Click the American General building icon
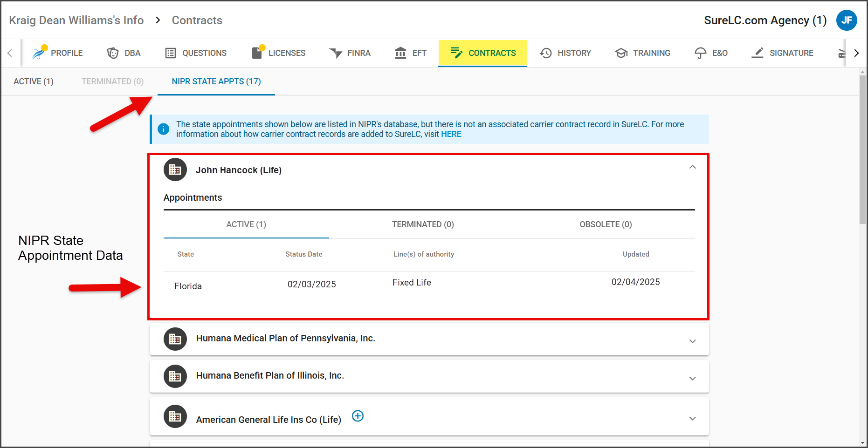The width and height of the screenshot is (868, 448). pos(175,416)
